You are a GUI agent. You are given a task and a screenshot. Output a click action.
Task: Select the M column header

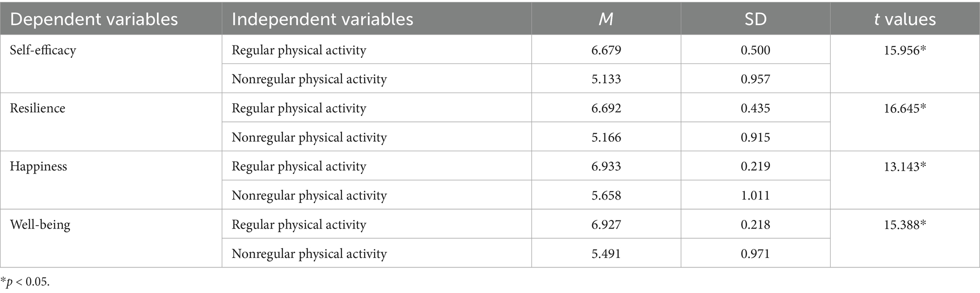606,19
